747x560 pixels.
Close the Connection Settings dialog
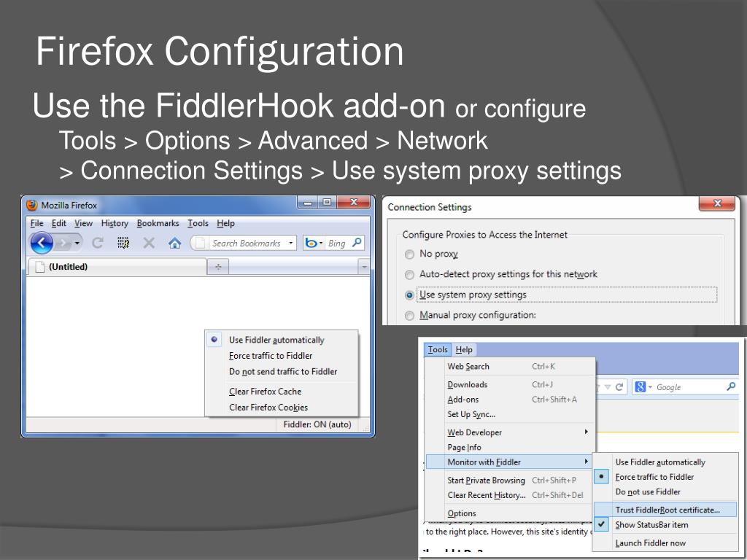pyautogui.click(x=717, y=203)
